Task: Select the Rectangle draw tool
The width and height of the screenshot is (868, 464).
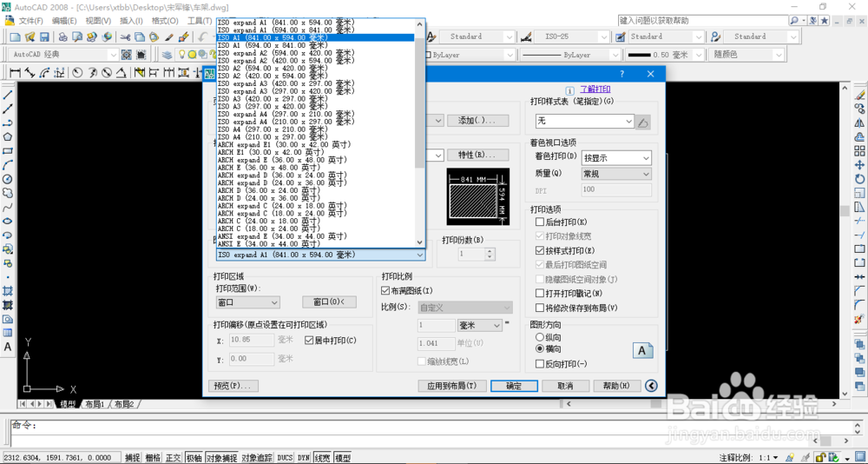Action: pos(8,151)
